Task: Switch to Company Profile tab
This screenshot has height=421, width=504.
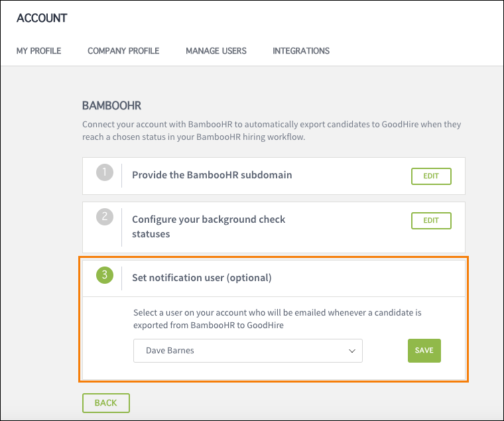Action: (x=123, y=51)
